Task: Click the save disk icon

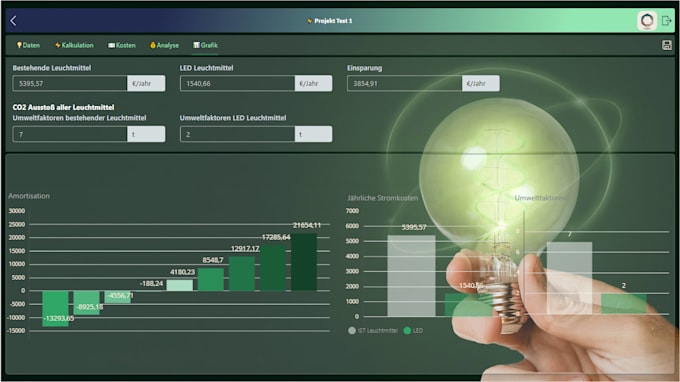Action: point(667,45)
